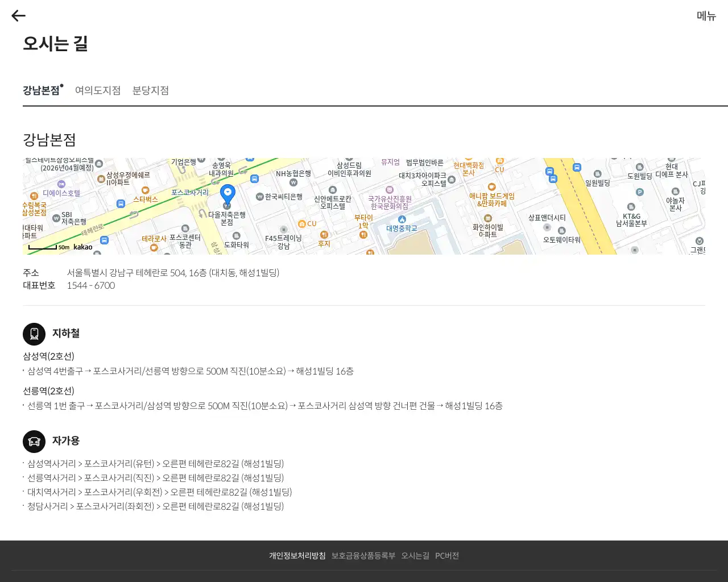This screenshot has width=728, height=582.
Task: Click the blue location pin on the map
Action: 227,195
